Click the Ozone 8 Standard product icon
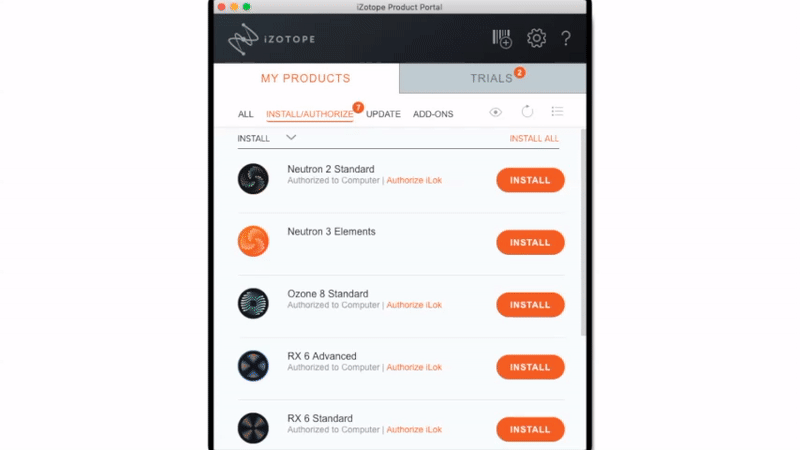 pos(253,303)
